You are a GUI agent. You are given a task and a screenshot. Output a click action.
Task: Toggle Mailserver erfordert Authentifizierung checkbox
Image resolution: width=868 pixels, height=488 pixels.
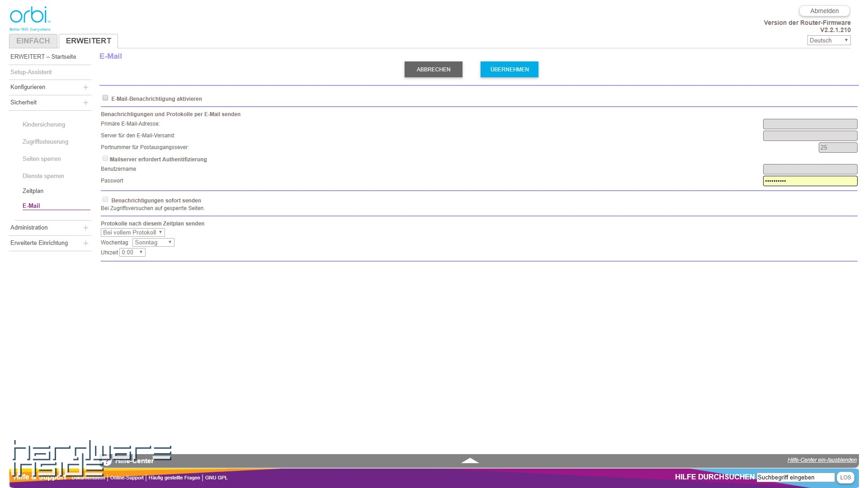point(105,158)
